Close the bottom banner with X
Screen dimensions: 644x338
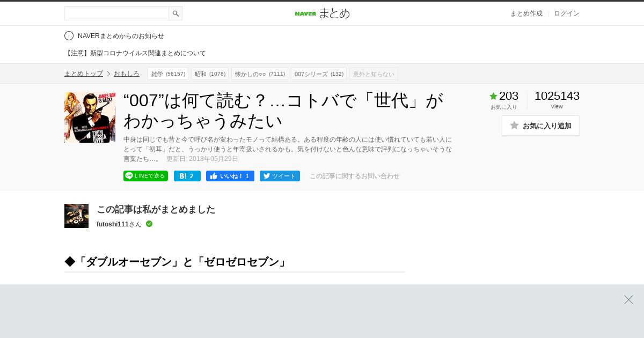click(628, 299)
